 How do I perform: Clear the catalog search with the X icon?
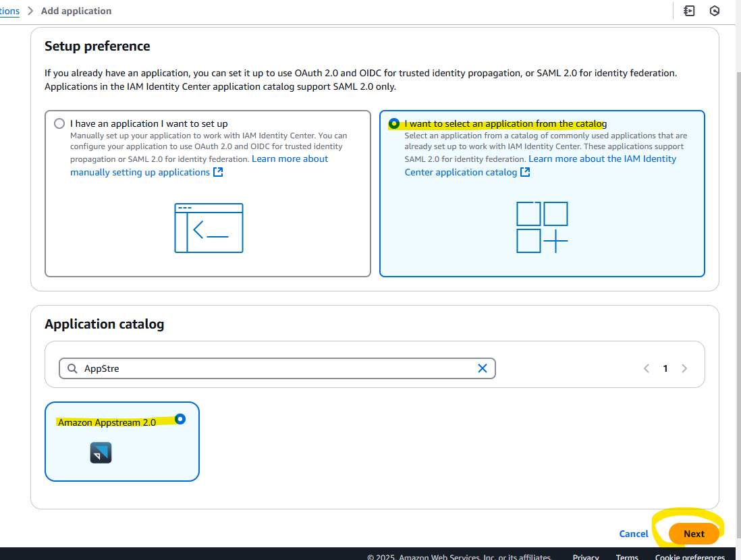[x=482, y=368]
